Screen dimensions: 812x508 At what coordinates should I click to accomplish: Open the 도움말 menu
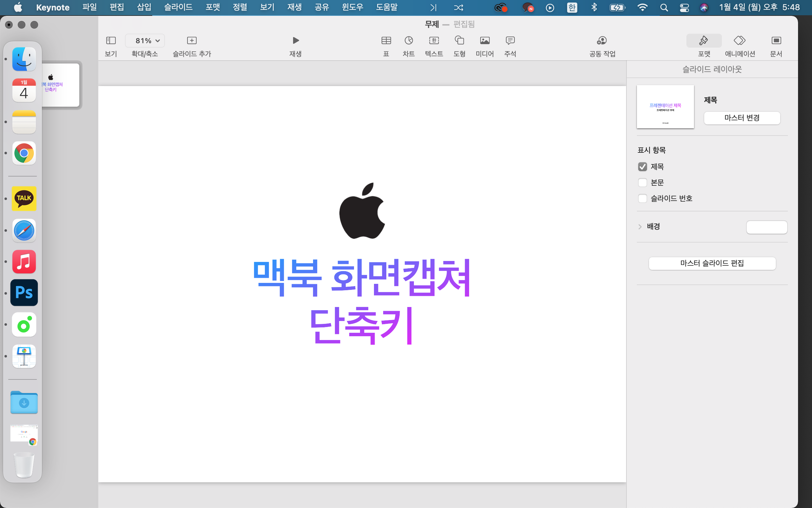tap(387, 7)
